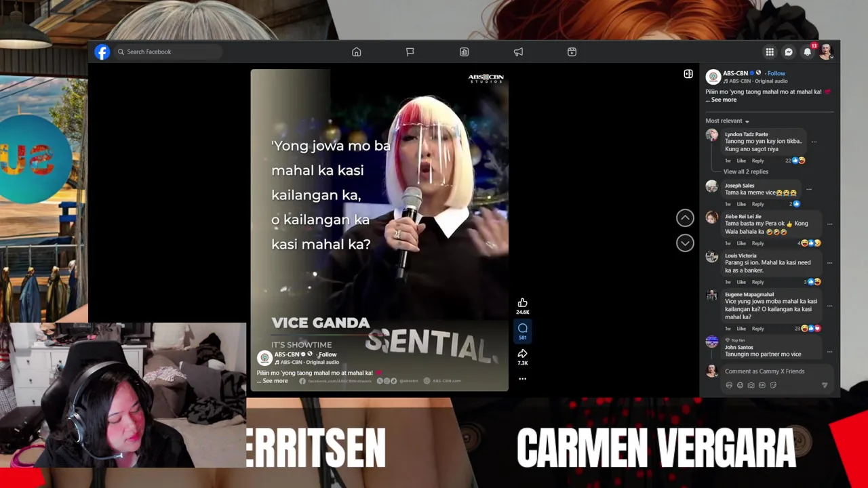The height and width of the screenshot is (488, 868).
Task: Like Eugene Mapagmahal's comment
Action: 741,329
